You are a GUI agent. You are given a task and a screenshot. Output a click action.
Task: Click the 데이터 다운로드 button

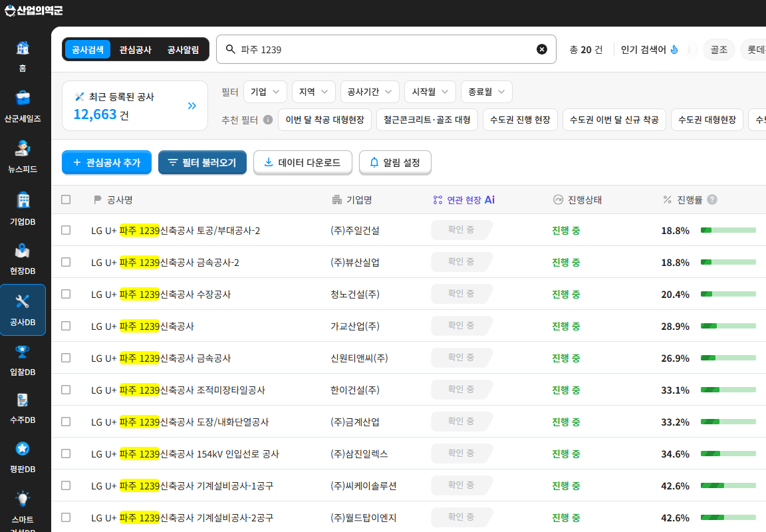coord(303,162)
